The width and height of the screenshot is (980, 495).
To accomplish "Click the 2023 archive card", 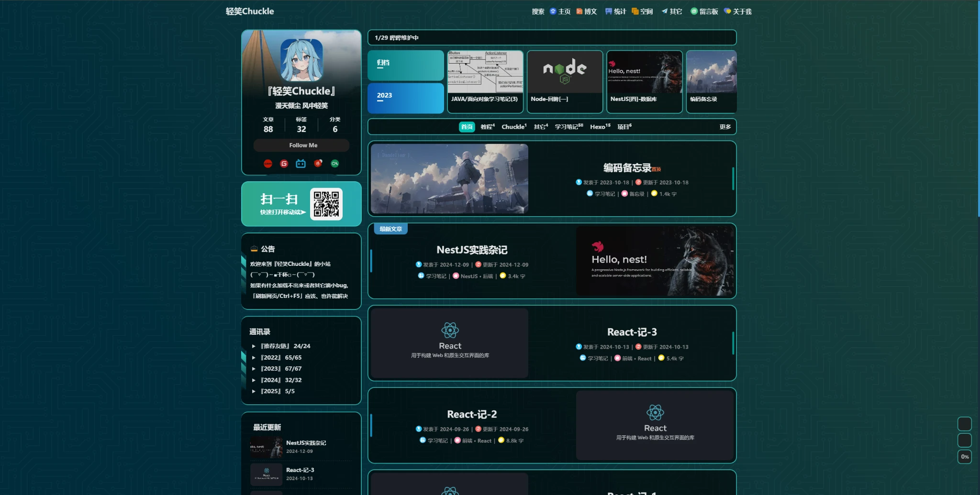I will point(406,98).
